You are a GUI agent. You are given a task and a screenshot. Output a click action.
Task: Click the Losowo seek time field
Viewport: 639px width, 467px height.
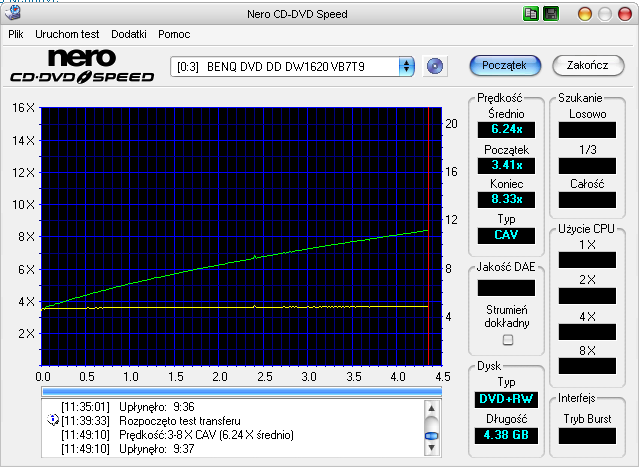[587, 130]
